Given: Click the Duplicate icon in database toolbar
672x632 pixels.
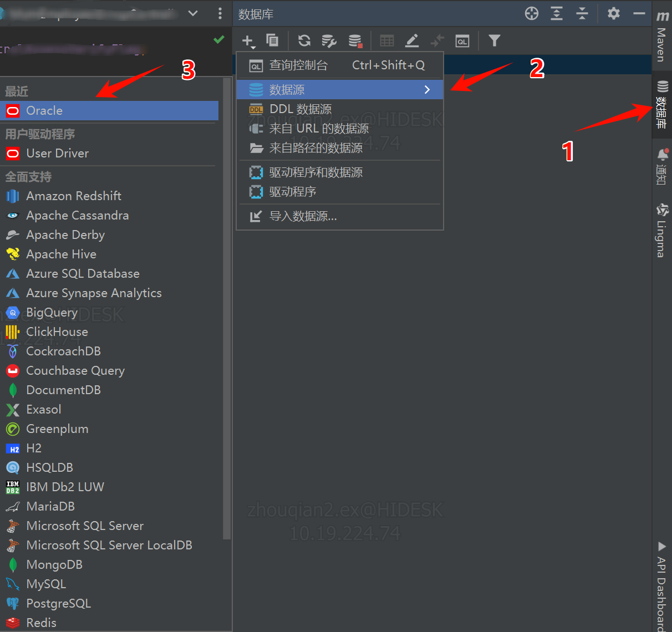Looking at the screenshot, I should point(272,40).
